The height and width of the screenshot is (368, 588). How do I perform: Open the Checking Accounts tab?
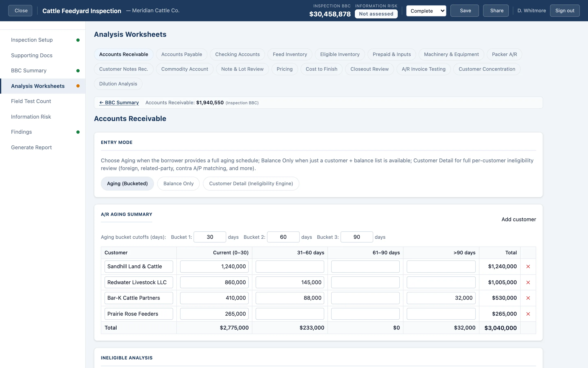pyautogui.click(x=237, y=54)
